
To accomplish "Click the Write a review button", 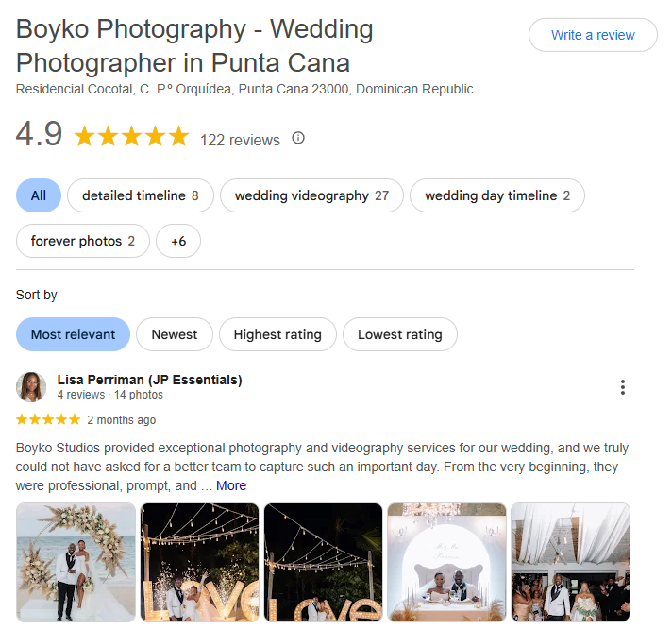I will (593, 35).
